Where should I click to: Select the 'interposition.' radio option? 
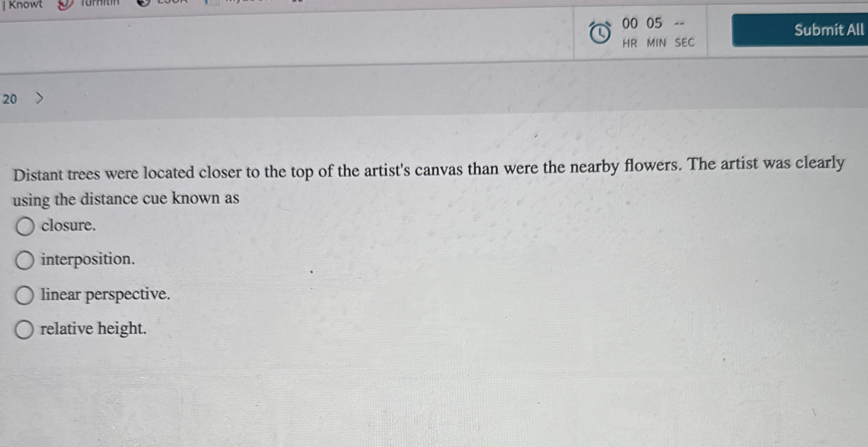pyautogui.click(x=25, y=261)
